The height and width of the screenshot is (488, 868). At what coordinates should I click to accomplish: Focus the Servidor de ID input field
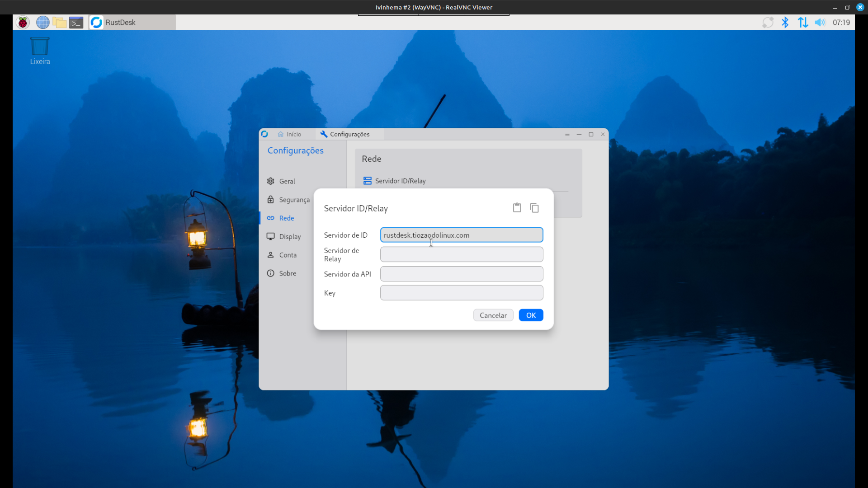click(x=462, y=235)
